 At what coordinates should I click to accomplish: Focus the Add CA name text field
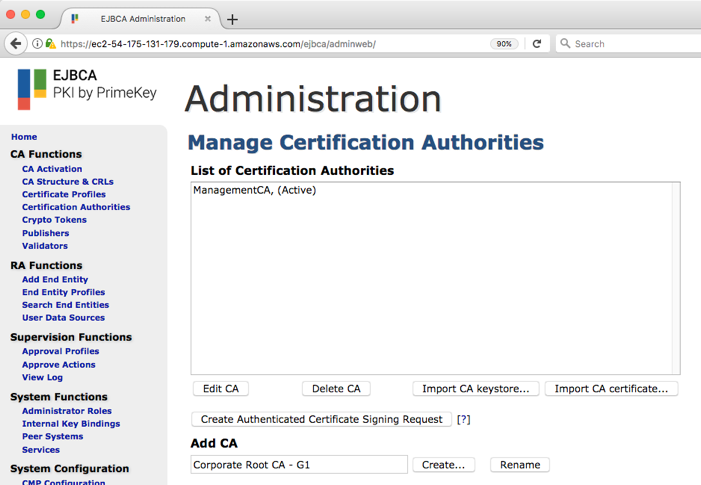(299, 465)
